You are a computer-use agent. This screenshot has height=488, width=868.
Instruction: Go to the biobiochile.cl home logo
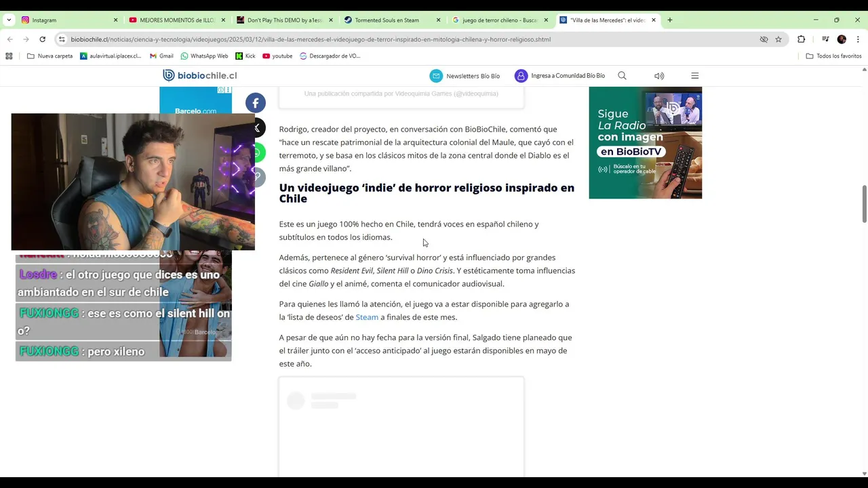[x=200, y=75]
